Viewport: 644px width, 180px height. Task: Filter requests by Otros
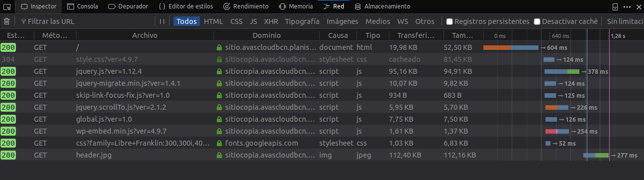point(425,21)
